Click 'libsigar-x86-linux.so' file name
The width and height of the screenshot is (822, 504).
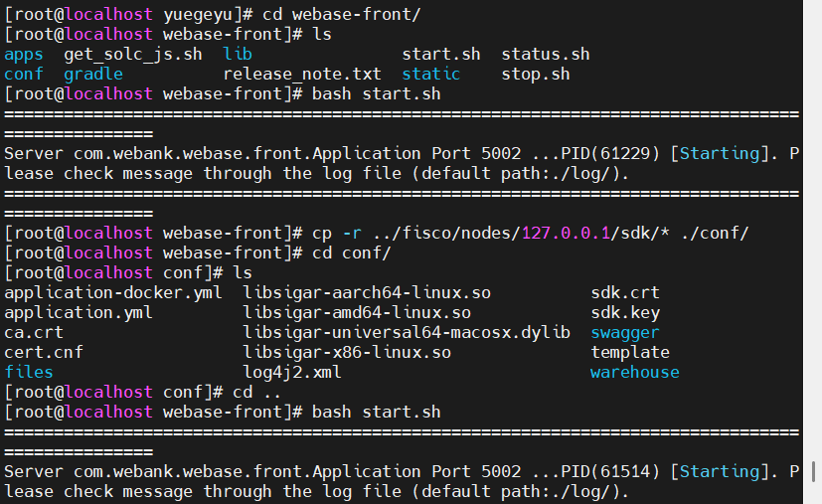(x=347, y=353)
